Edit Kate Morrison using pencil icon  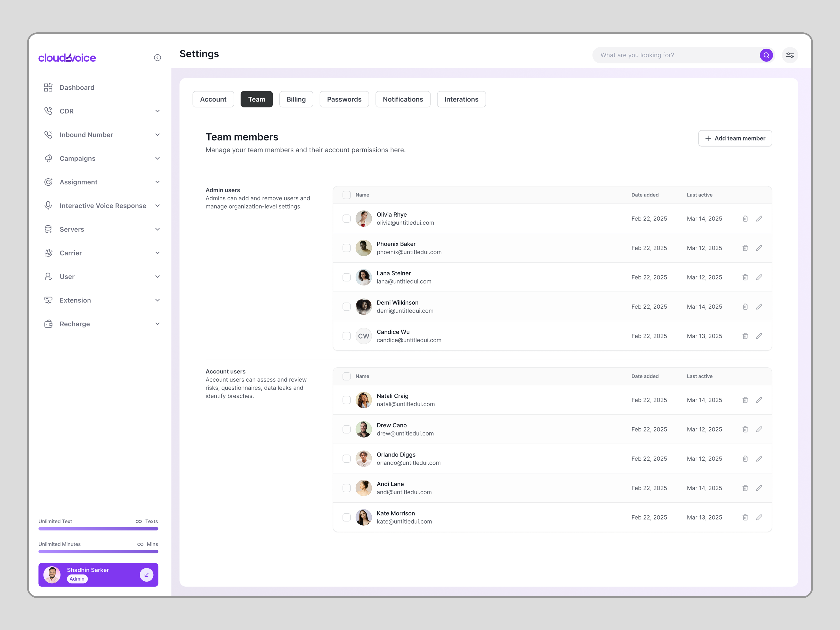click(x=759, y=518)
